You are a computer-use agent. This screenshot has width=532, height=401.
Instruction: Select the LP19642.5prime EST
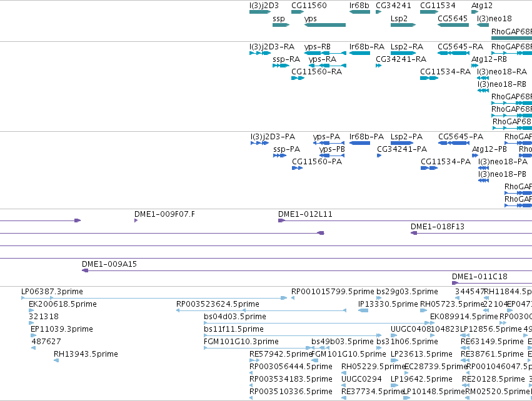(x=394, y=385)
